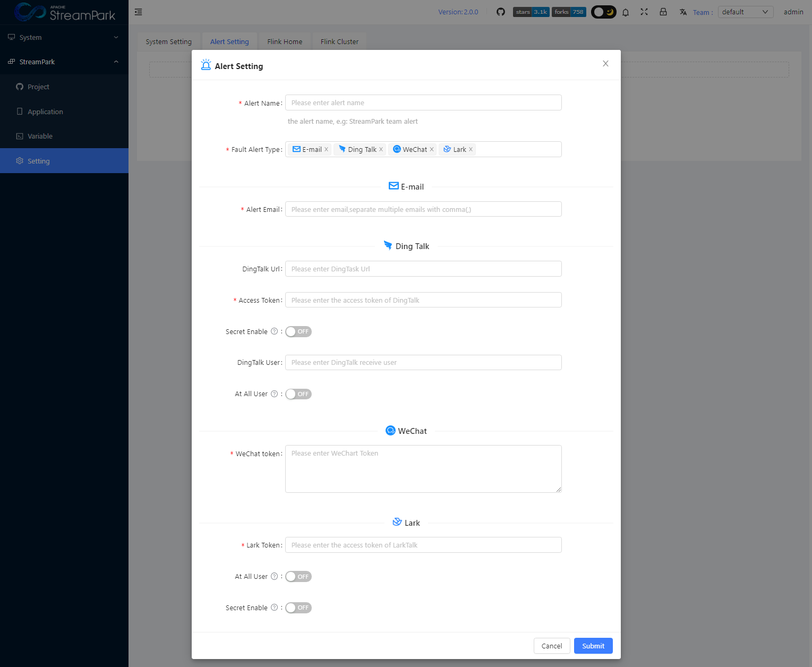Click the language translation icon
Viewport: 812px width, 667px height.
pyautogui.click(x=683, y=12)
